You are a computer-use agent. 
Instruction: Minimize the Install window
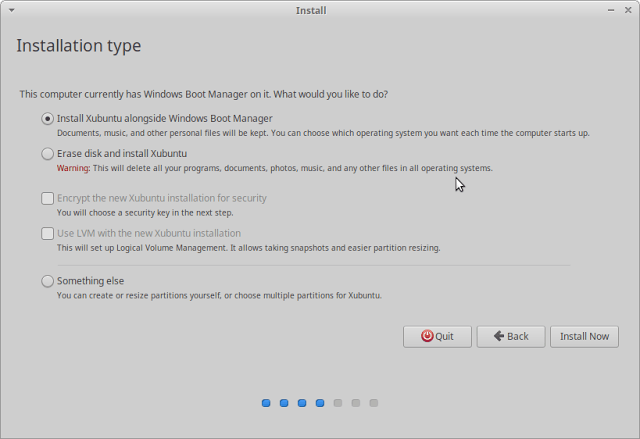pyautogui.click(x=611, y=10)
